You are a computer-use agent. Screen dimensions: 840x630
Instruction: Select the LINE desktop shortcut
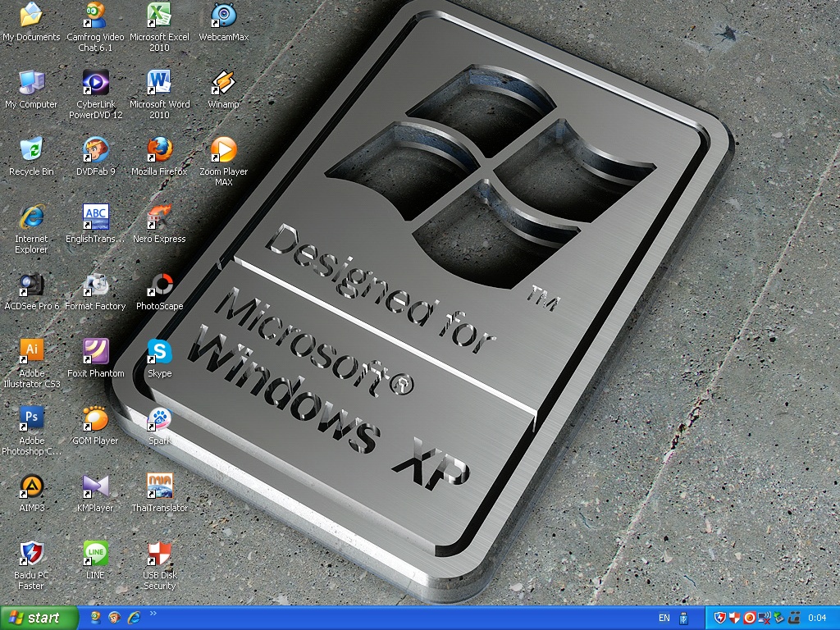(95, 554)
